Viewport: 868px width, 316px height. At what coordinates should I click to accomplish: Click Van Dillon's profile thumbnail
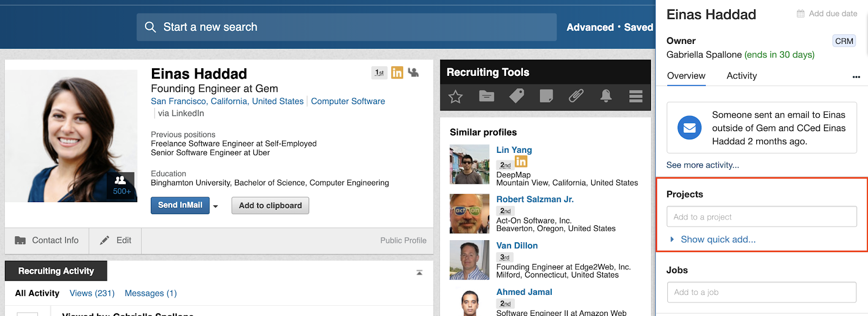click(x=470, y=260)
